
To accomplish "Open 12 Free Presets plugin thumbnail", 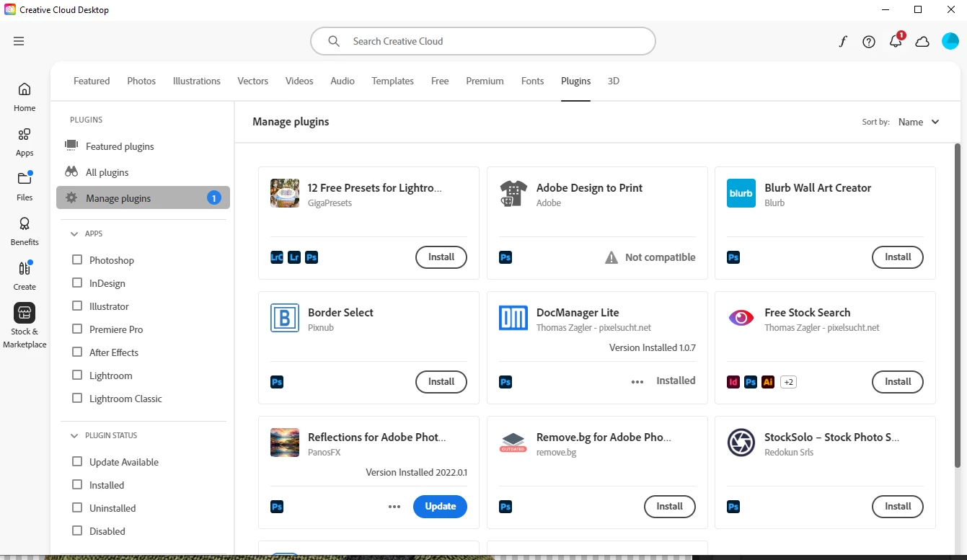I will [285, 193].
